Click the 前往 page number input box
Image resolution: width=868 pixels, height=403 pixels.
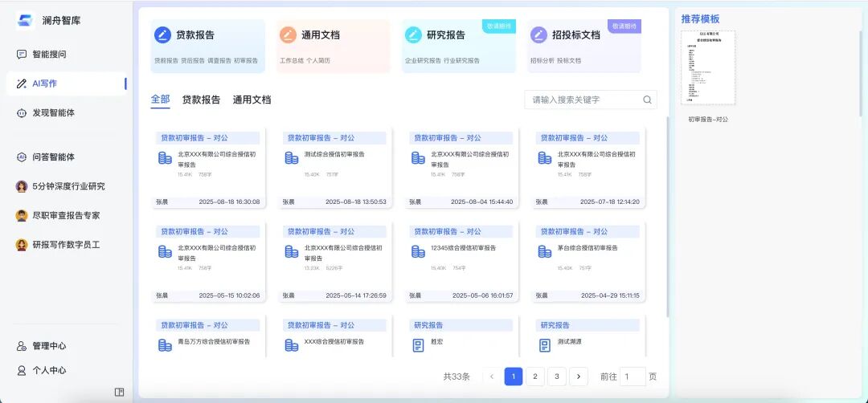click(633, 377)
